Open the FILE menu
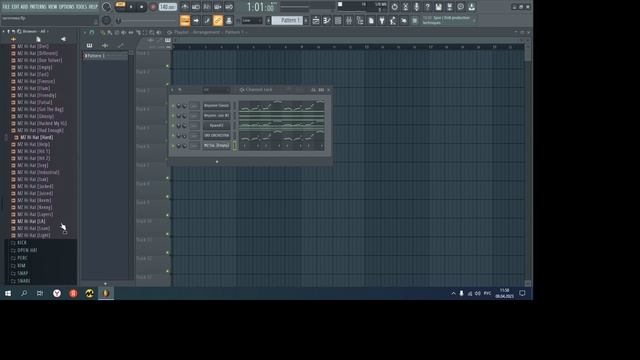 tap(6, 7)
